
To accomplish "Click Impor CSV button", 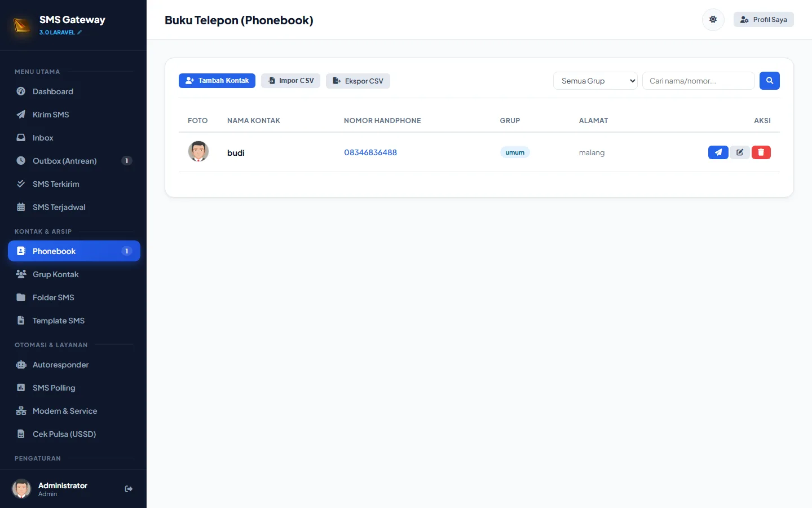I will click(291, 81).
